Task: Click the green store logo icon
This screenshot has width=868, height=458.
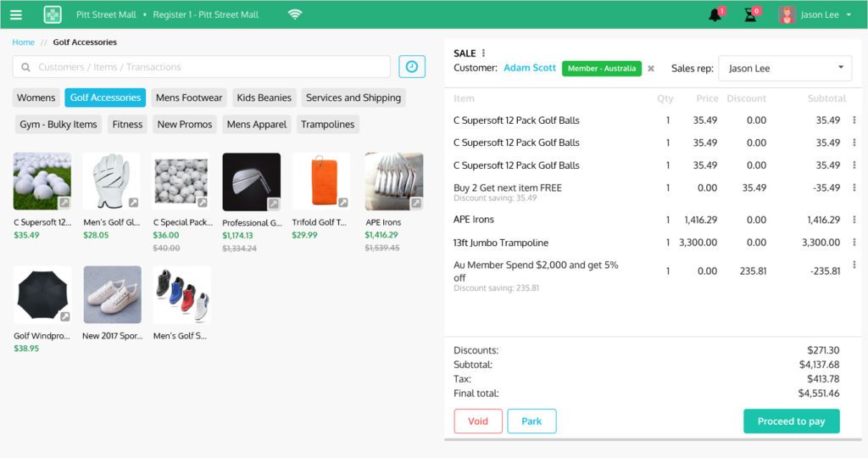Action: click(53, 14)
